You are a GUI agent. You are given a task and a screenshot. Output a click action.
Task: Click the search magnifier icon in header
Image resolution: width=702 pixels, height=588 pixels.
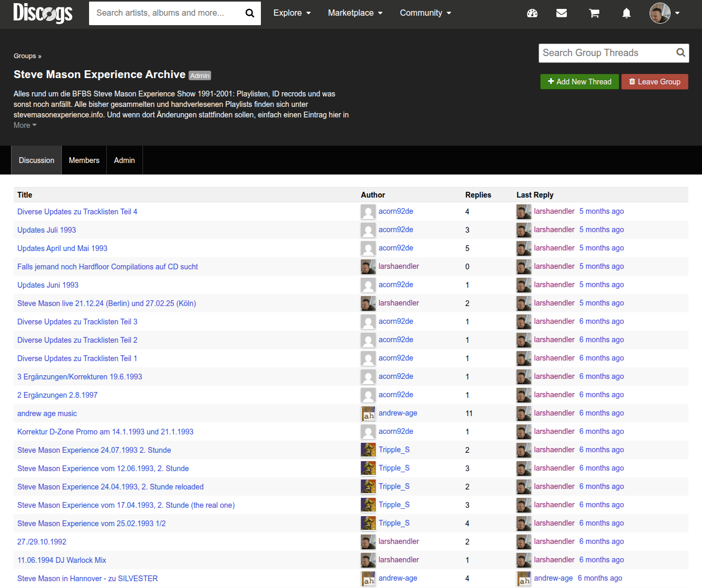tap(250, 13)
